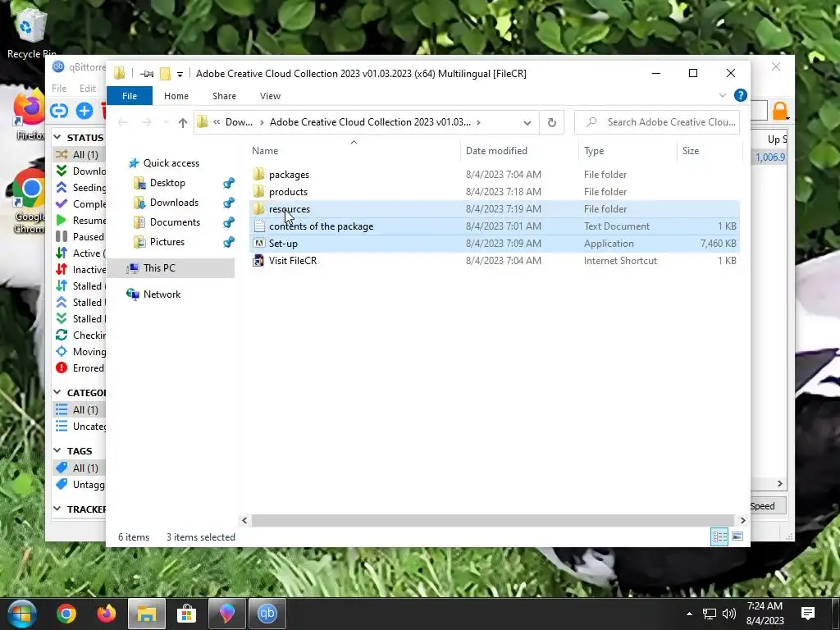Open Customize Quick Access Toolbar dropdown
This screenshot has width=840, height=630.
pos(180,74)
